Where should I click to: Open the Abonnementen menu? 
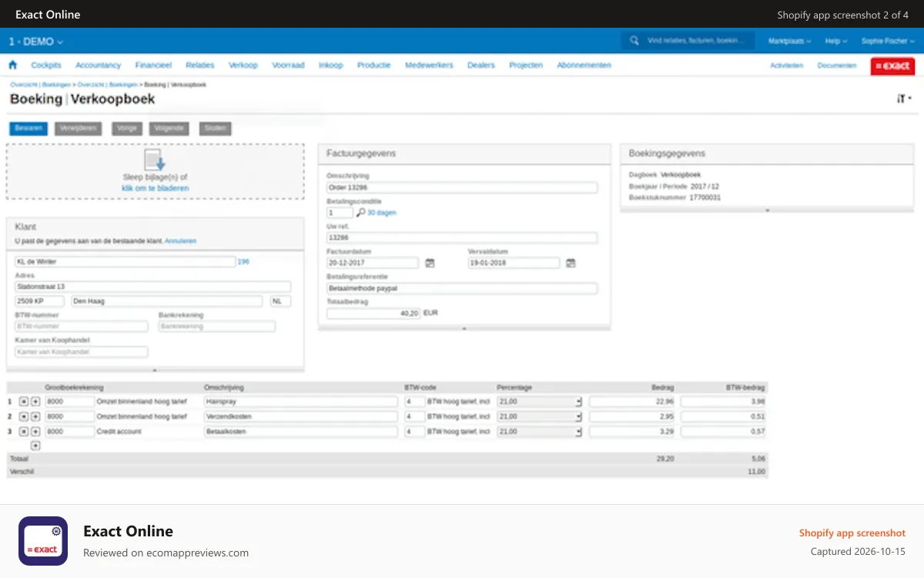(584, 66)
